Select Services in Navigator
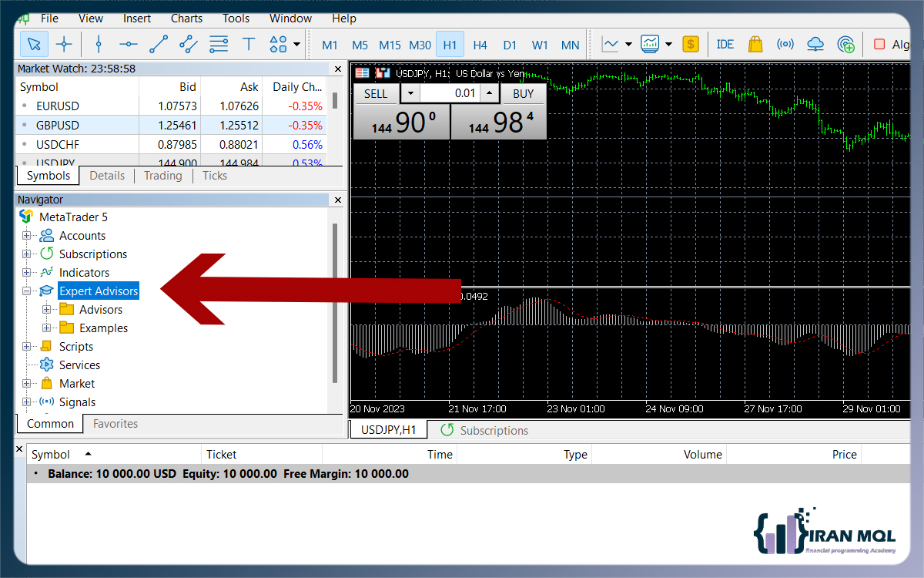 [x=79, y=365]
